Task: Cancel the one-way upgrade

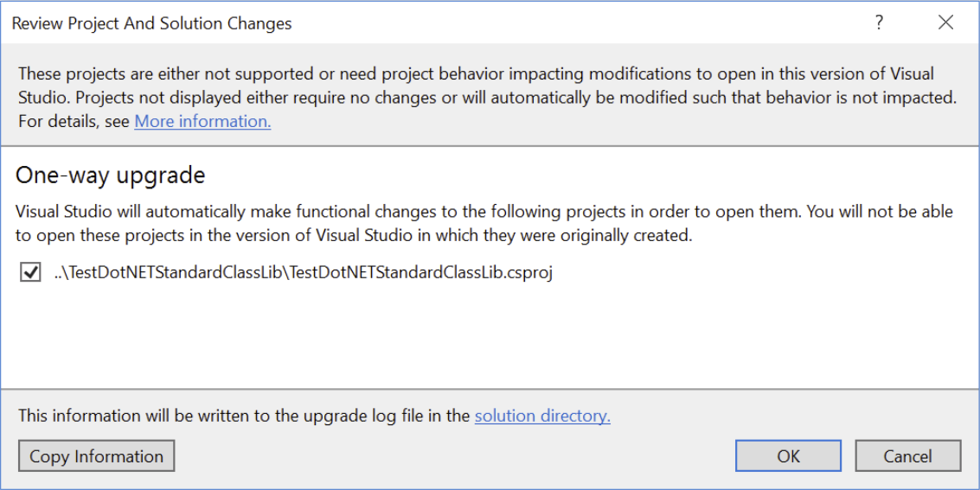Action: point(907,456)
